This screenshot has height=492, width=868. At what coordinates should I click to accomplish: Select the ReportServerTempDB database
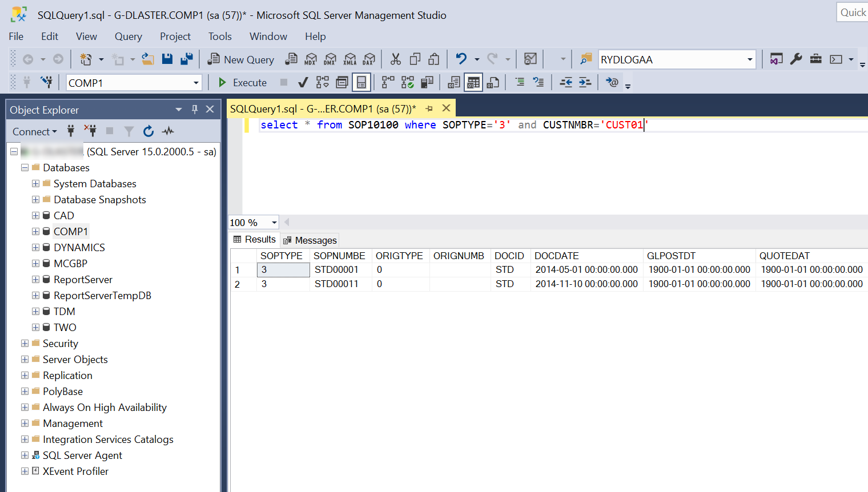tap(102, 296)
